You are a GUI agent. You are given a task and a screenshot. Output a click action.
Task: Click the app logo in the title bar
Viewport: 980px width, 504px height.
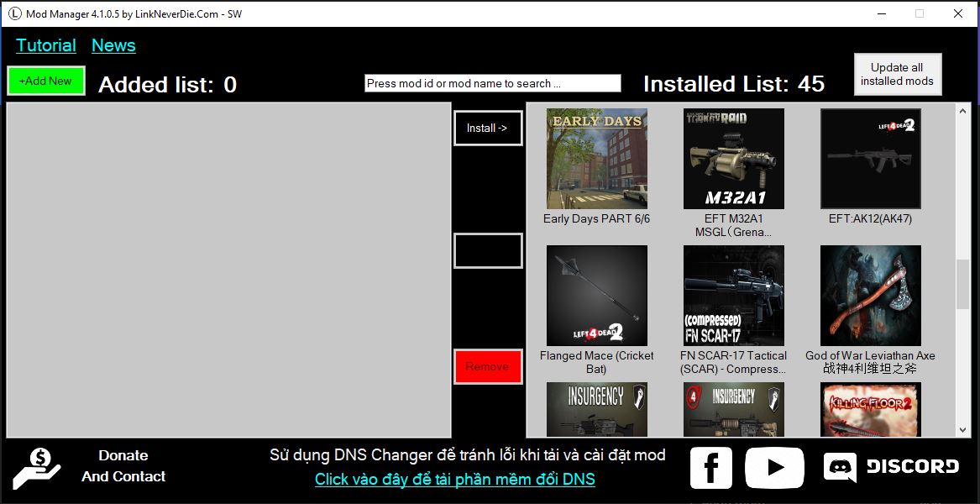(x=14, y=13)
